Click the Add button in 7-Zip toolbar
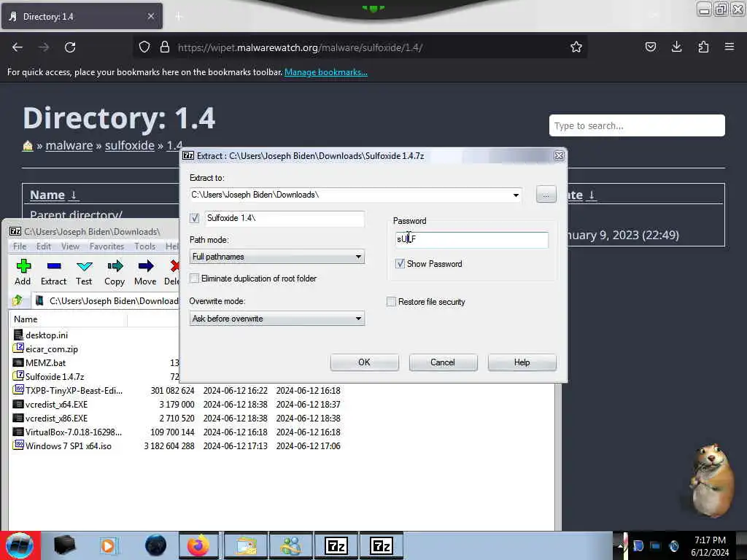 coord(23,273)
